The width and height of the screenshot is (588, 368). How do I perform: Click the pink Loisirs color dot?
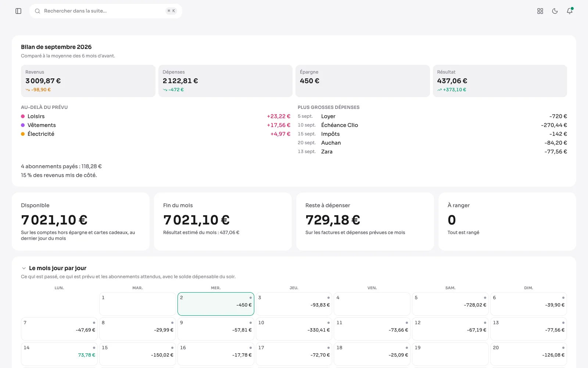[23, 116]
